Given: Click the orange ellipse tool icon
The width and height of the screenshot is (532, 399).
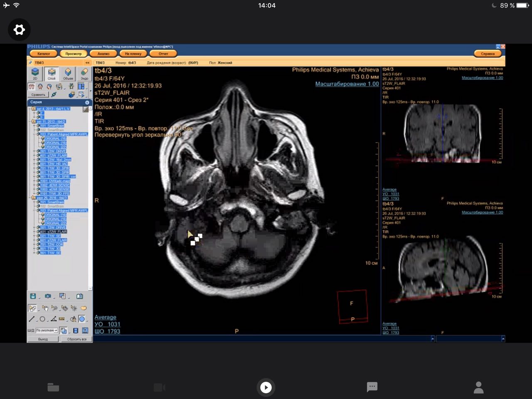Looking at the screenshot, I should pos(84,308).
